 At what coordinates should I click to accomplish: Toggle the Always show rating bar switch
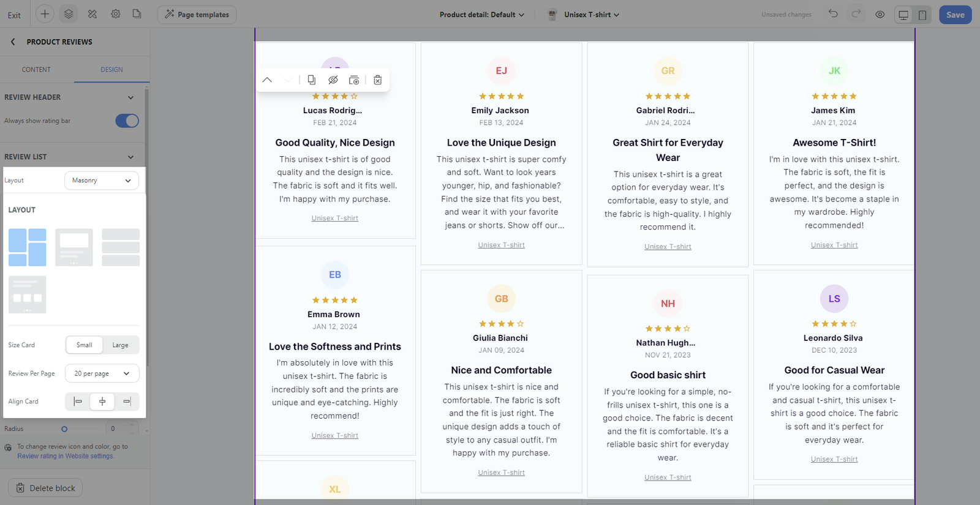(x=127, y=121)
